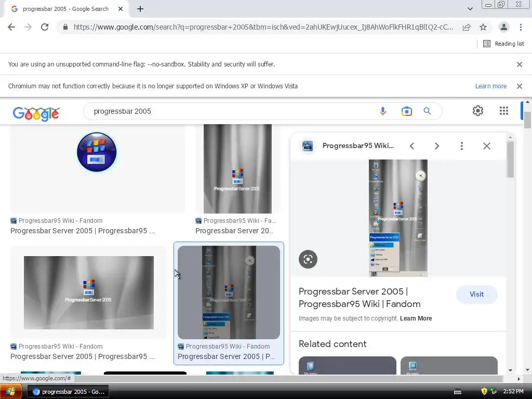The width and height of the screenshot is (532, 399).
Task: Bookmark this page with star
Action: click(x=483, y=27)
